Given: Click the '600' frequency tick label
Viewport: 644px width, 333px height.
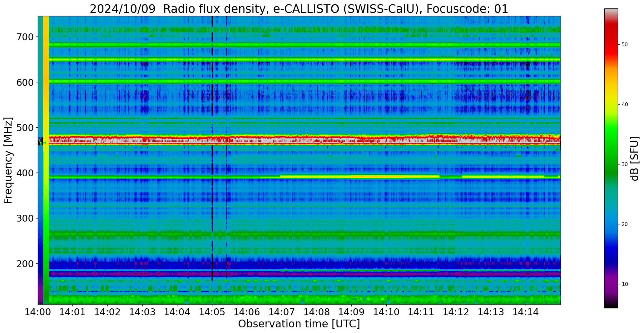Looking at the screenshot, I should click(x=24, y=82).
